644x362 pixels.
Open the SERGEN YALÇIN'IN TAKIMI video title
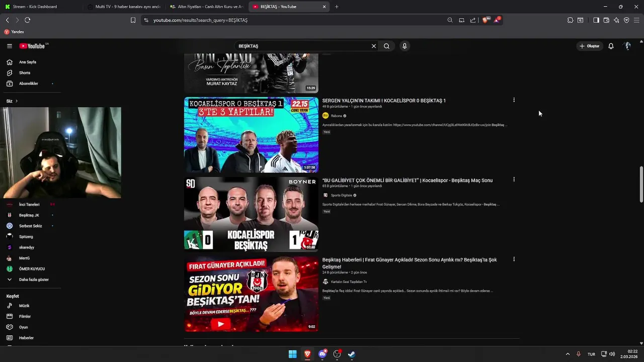tap(384, 101)
